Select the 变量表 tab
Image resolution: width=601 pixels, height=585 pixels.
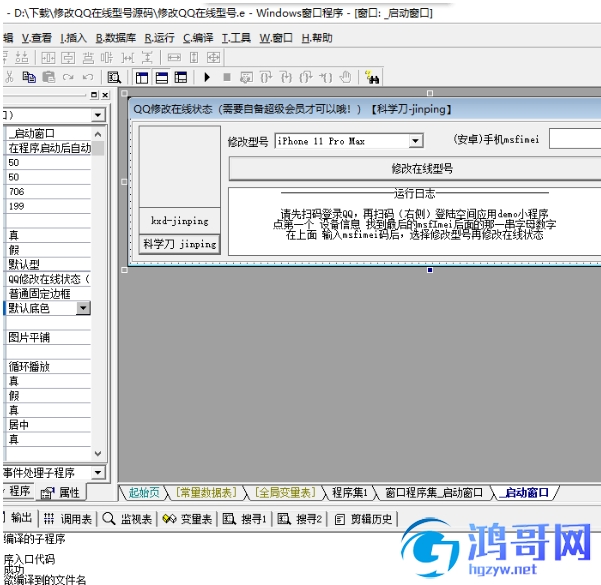187,519
